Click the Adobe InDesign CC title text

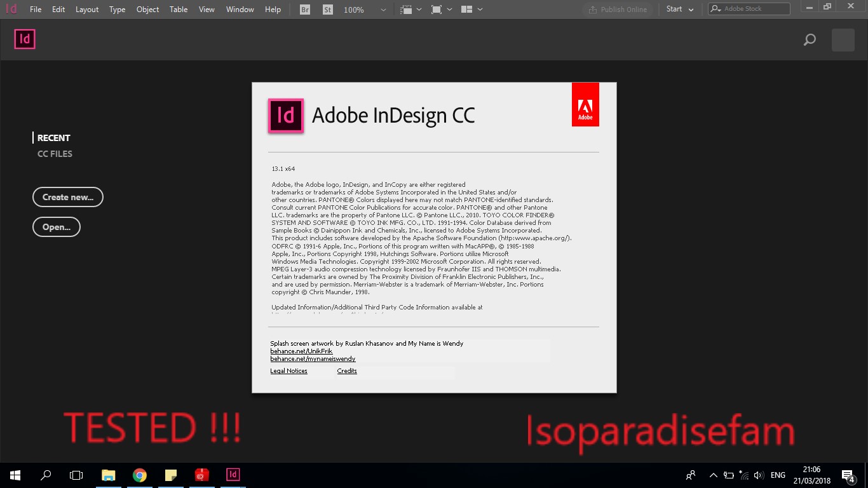point(393,116)
